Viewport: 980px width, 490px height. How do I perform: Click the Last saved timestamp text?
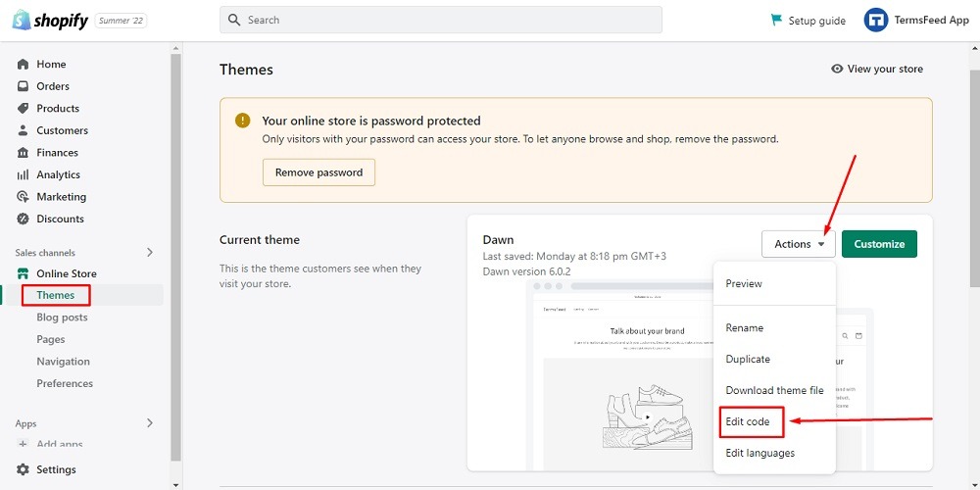[x=575, y=256]
